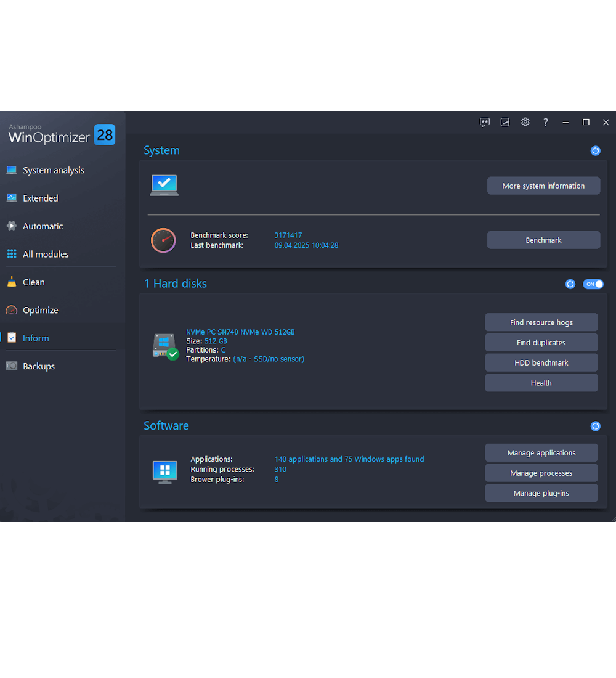
Task: Start the Benchmark button
Action: coord(543,240)
